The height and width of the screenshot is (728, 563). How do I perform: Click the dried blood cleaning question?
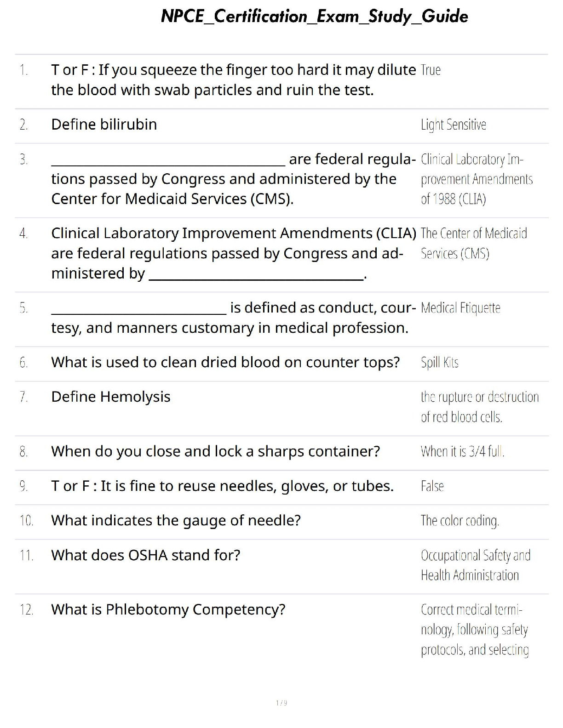(225, 363)
